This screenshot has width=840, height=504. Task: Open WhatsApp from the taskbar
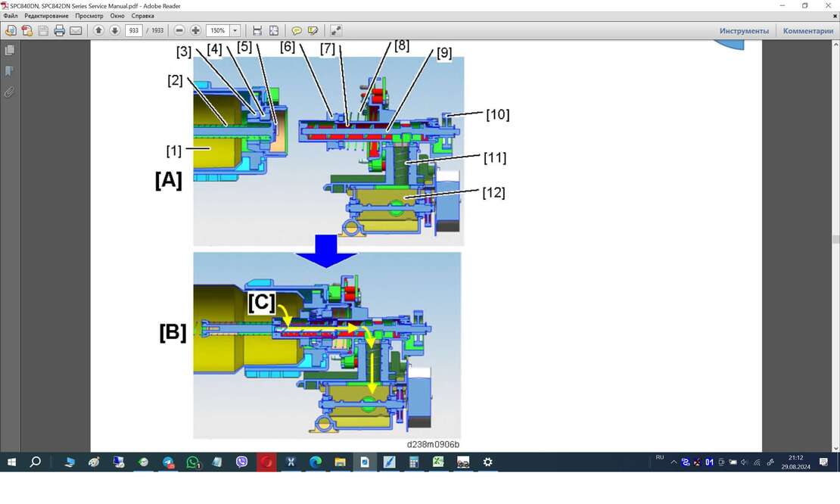[x=193, y=462]
